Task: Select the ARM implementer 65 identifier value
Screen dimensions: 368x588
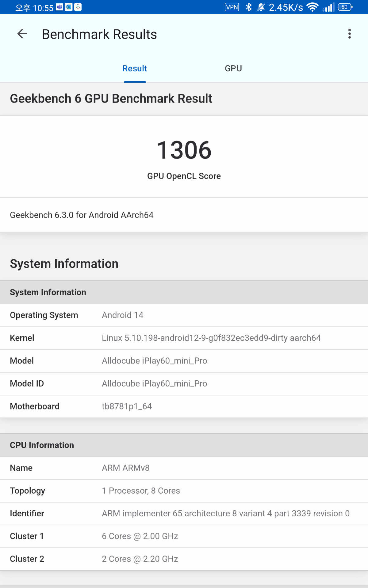Action: (x=226, y=513)
